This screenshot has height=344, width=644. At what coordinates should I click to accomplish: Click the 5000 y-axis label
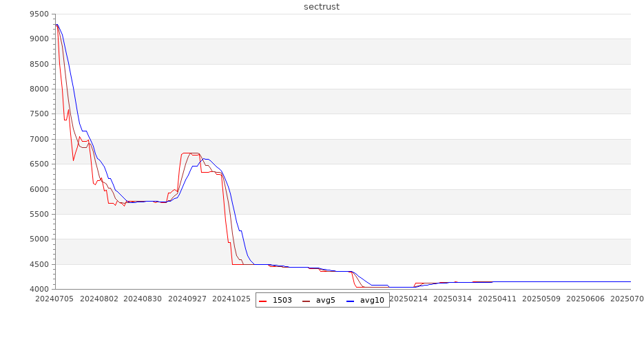pos(39,239)
